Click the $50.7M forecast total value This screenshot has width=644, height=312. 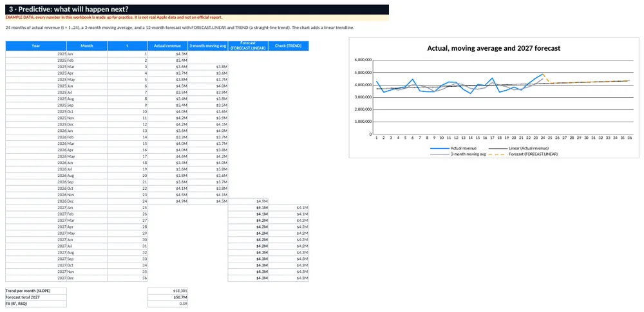click(167, 297)
